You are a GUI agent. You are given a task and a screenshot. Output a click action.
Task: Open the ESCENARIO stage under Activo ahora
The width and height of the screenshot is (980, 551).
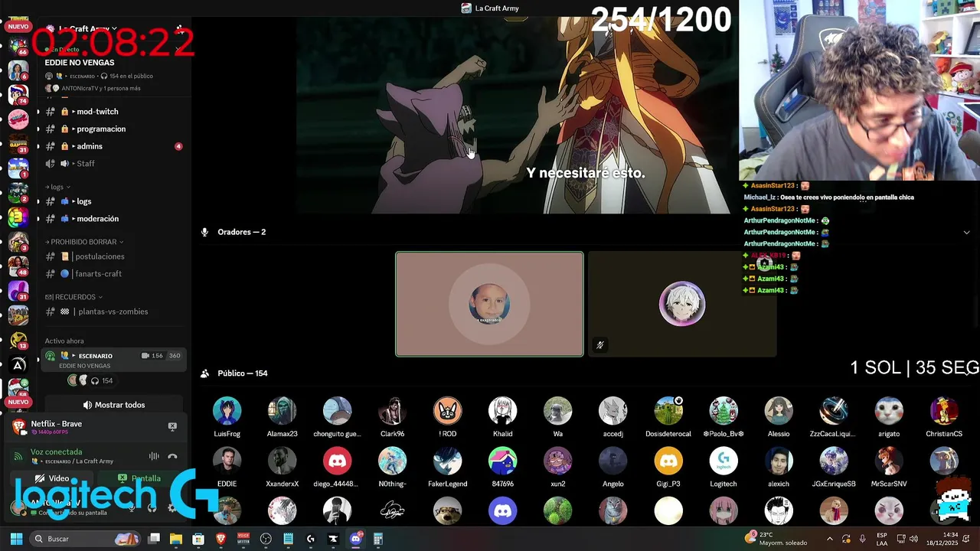113,360
